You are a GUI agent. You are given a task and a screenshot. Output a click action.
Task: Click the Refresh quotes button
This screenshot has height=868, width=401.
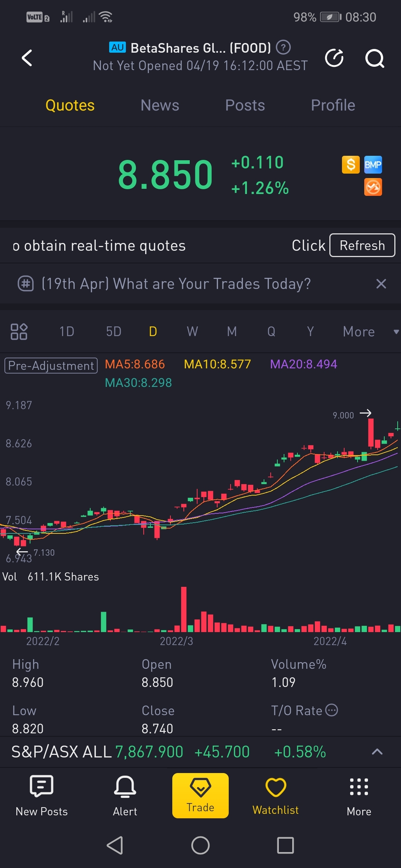(x=362, y=245)
